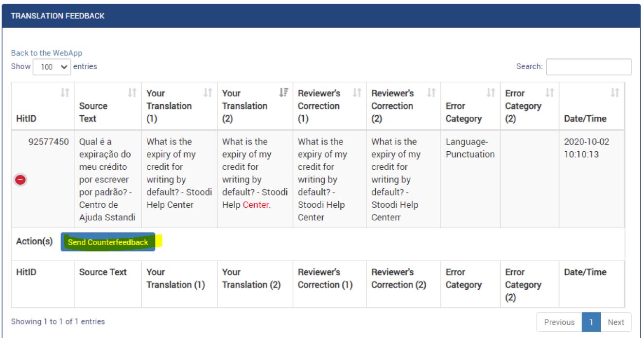Image resolution: width=644 pixels, height=338 pixels.
Task: Go to the Next page
Action: tap(616, 322)
